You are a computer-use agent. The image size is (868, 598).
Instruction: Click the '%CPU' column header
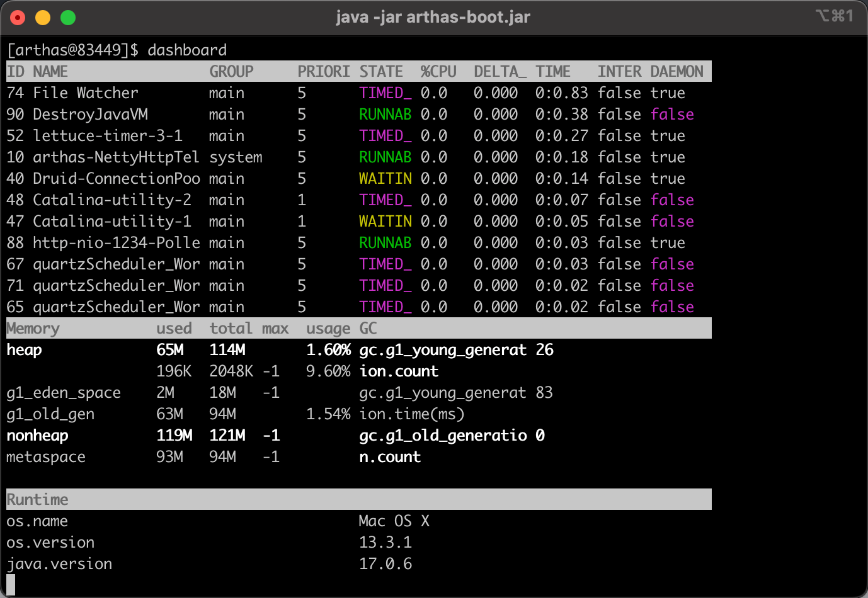438,72
